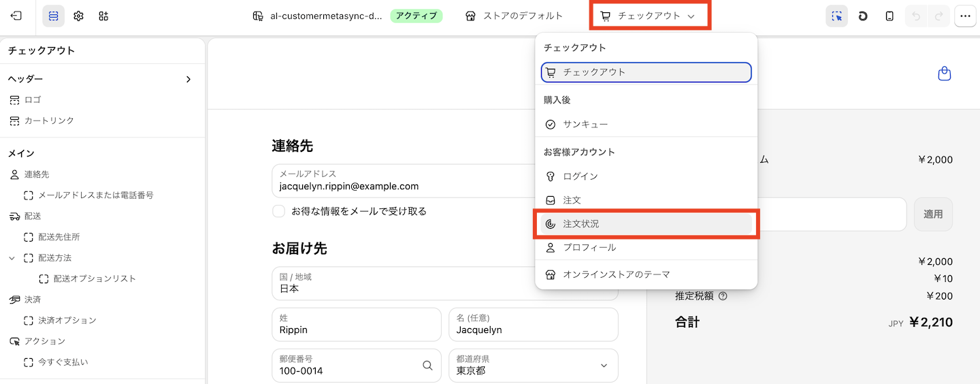This screenshot has width=980, height=384.
Task: Select アクション section in sidebar
Action: pyautogui.click(x=45, y=341)
